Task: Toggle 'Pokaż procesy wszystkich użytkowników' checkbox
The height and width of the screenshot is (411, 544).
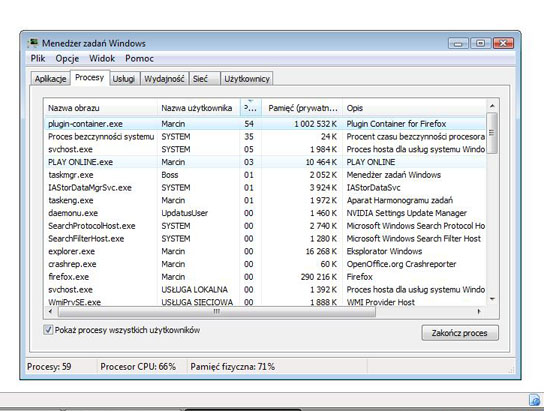Action: point(48,329)
